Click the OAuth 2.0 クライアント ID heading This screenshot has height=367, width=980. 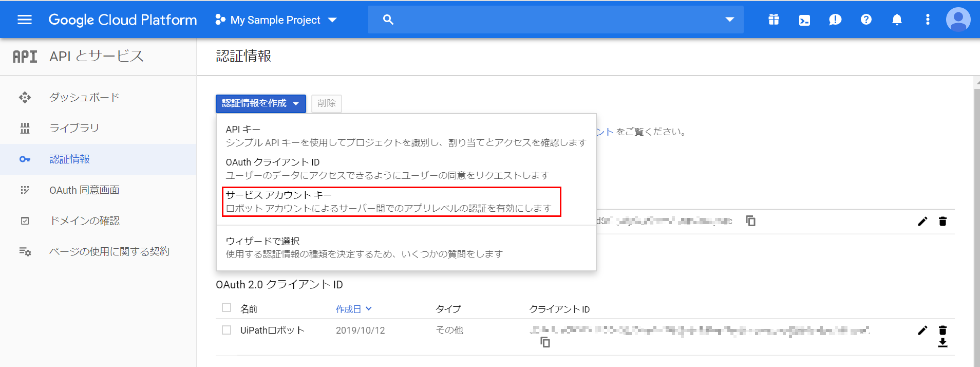point(279,284)
